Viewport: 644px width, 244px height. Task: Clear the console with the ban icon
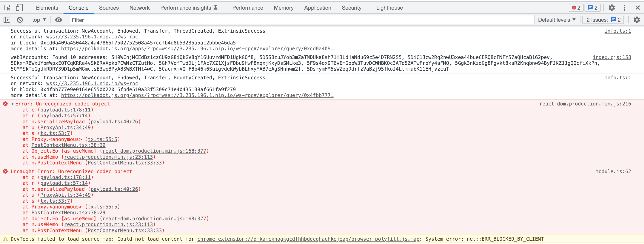point(20,20)
